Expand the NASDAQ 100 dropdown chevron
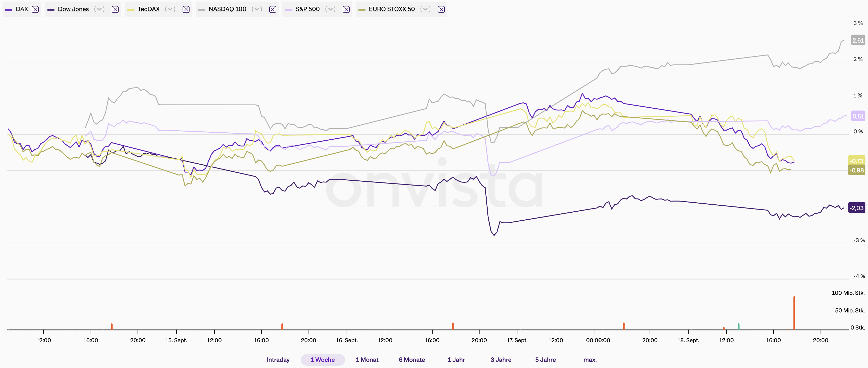The image size is (868, 368). (257, 9)
